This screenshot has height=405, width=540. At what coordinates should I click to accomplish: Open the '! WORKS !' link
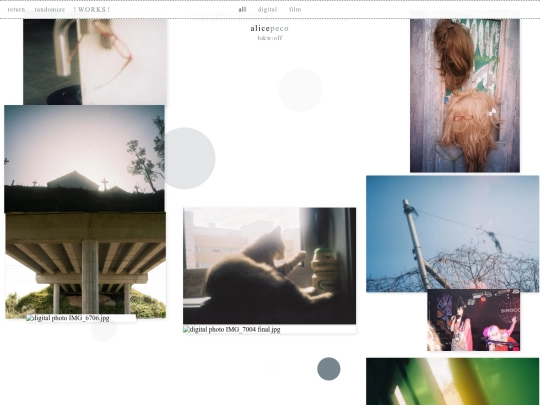tap(92, 10)
